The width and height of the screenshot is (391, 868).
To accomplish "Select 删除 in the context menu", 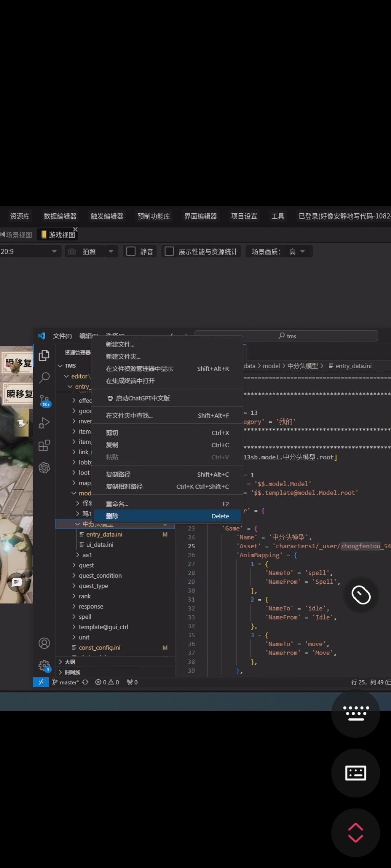I will pyautogui.click(x=112, y=516).
